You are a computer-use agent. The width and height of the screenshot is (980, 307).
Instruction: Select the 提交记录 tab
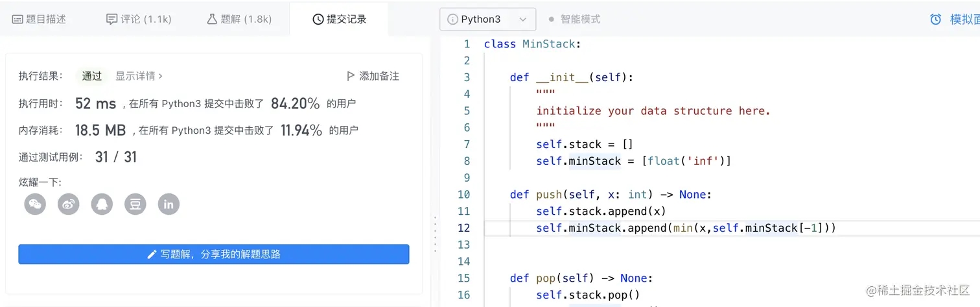(339, 19)
